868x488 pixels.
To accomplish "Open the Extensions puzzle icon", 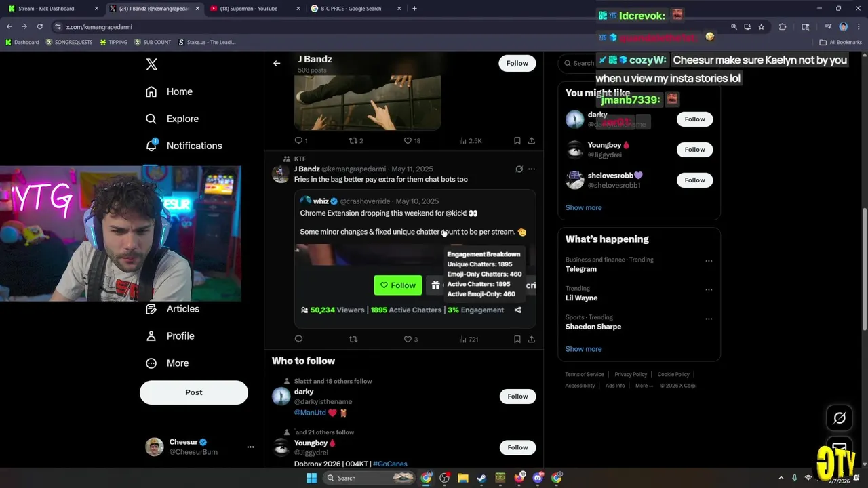I will tap(783, 27).
